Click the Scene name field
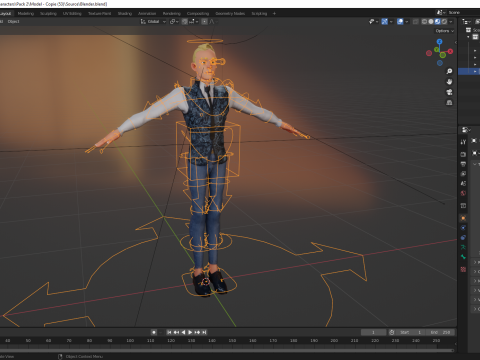Screen dimensions: 480x360 coord(463,12)
